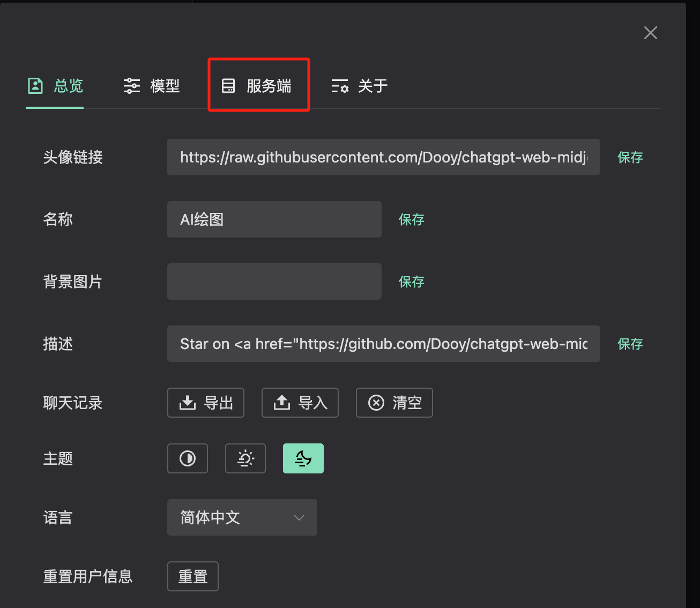700x608 pixels.
Task: Save the avatar link (头像链接)
Action: (630, 157)
